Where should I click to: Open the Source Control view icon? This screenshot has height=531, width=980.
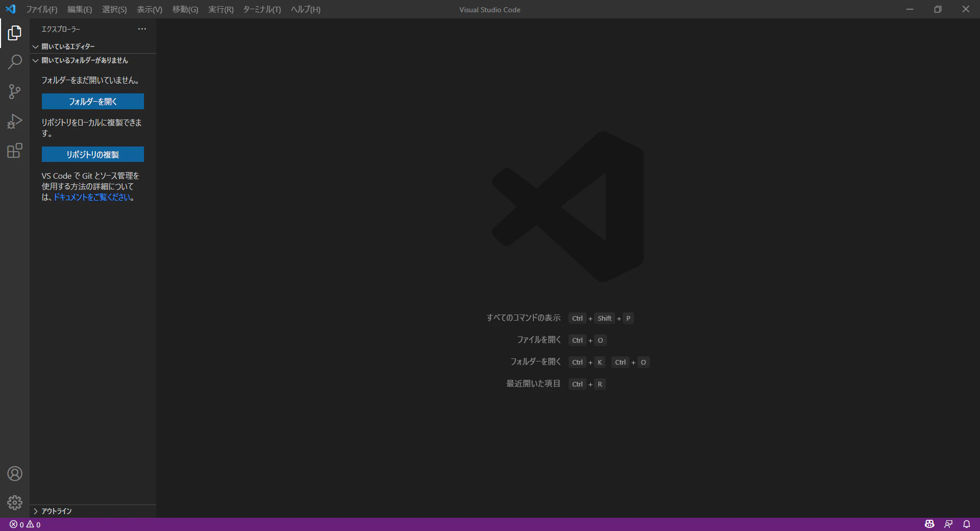click(15, 92)
